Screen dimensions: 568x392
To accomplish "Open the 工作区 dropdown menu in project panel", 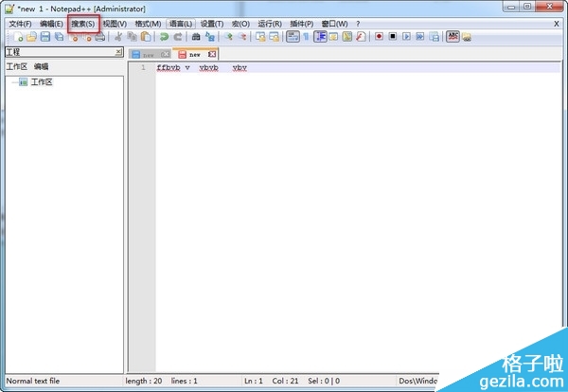I will (x=16, y=67).
